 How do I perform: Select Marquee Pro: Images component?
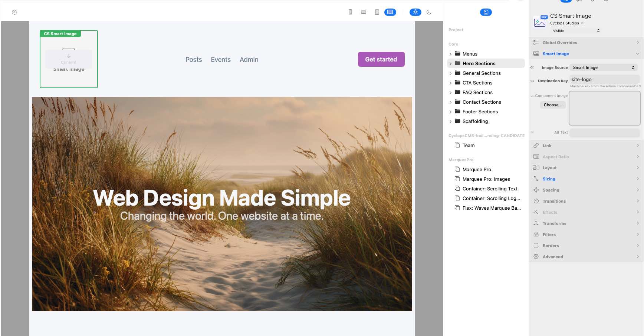(486, 179)
